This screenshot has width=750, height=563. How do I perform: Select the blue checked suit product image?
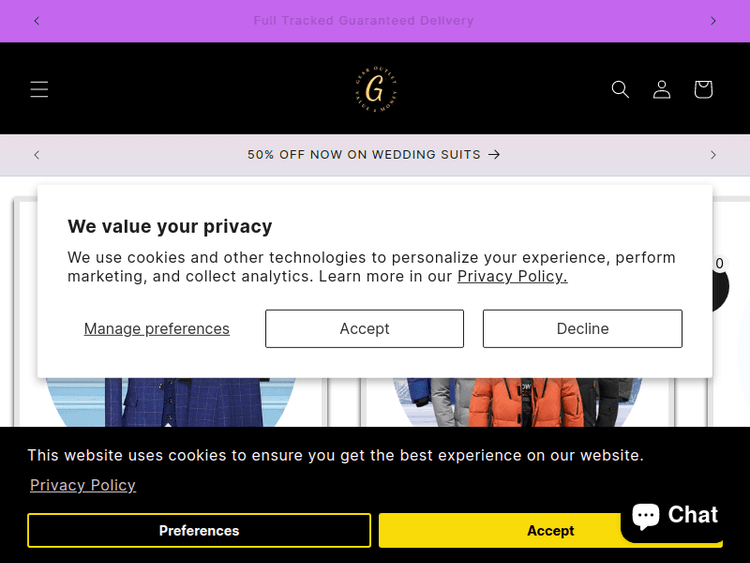(x=170, y=400)
